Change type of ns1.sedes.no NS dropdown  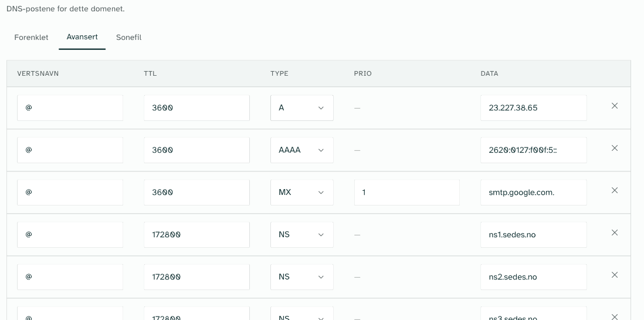click(302, 235)
